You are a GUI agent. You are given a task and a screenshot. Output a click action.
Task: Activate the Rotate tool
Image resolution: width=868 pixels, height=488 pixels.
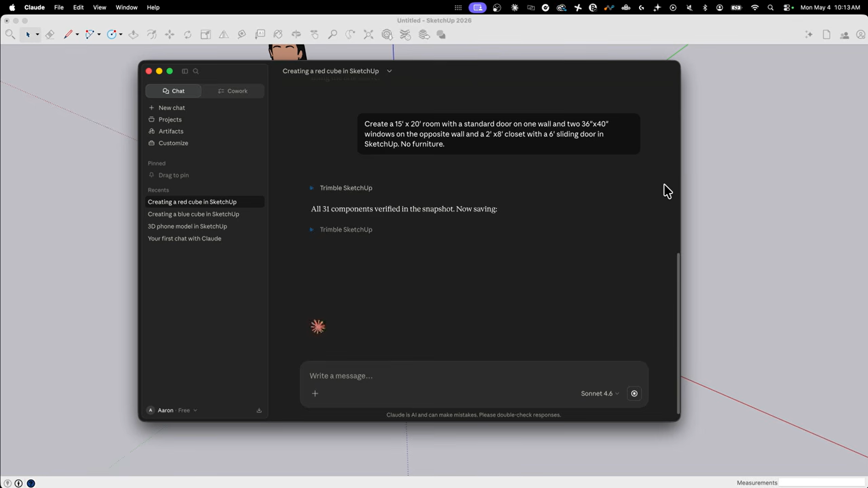click(188, 34)
